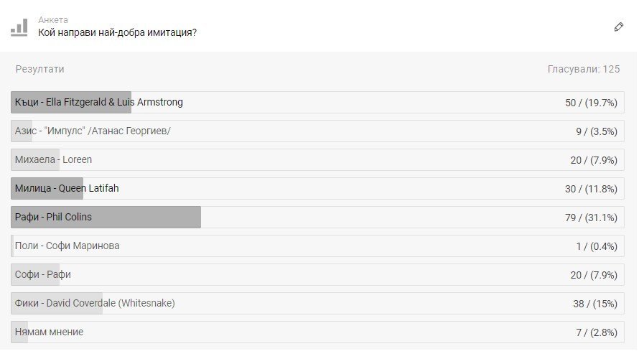The width and height of the screenshot is (639, 364).
Task: Click the "Анкета" label
Action: tap(53, 20)
